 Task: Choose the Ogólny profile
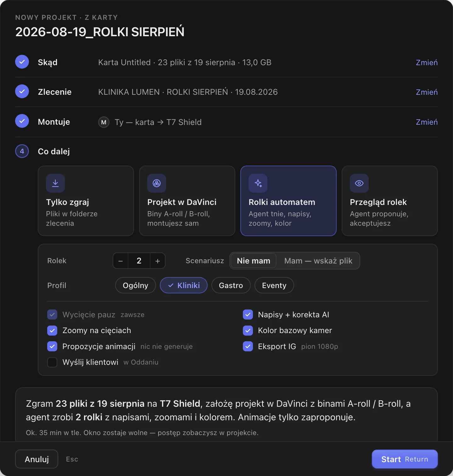point(136,285)
